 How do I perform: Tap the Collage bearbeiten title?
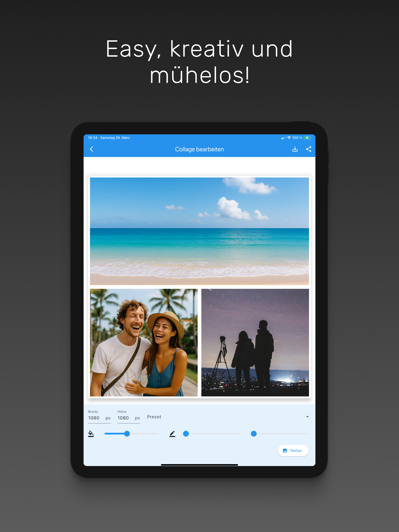[x=199, y=149]
